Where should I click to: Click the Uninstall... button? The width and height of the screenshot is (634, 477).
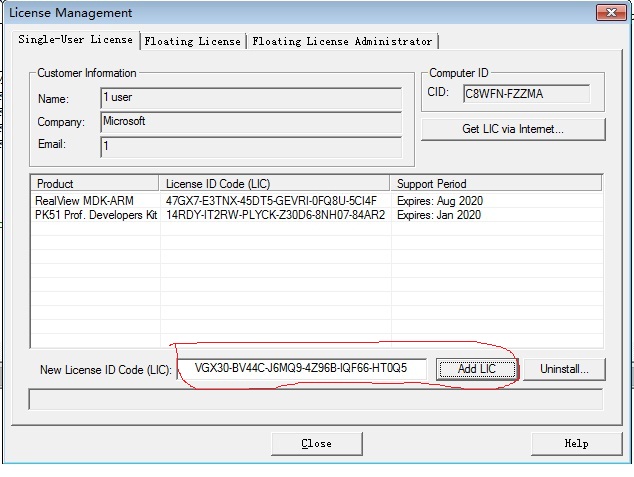tap(564, 369)
